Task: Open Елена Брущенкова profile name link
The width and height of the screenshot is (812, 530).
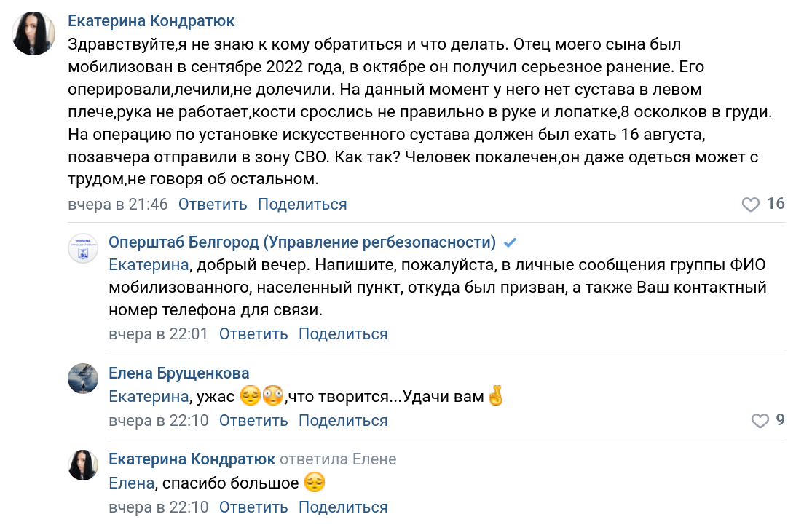Action: (x=178, y=373)
